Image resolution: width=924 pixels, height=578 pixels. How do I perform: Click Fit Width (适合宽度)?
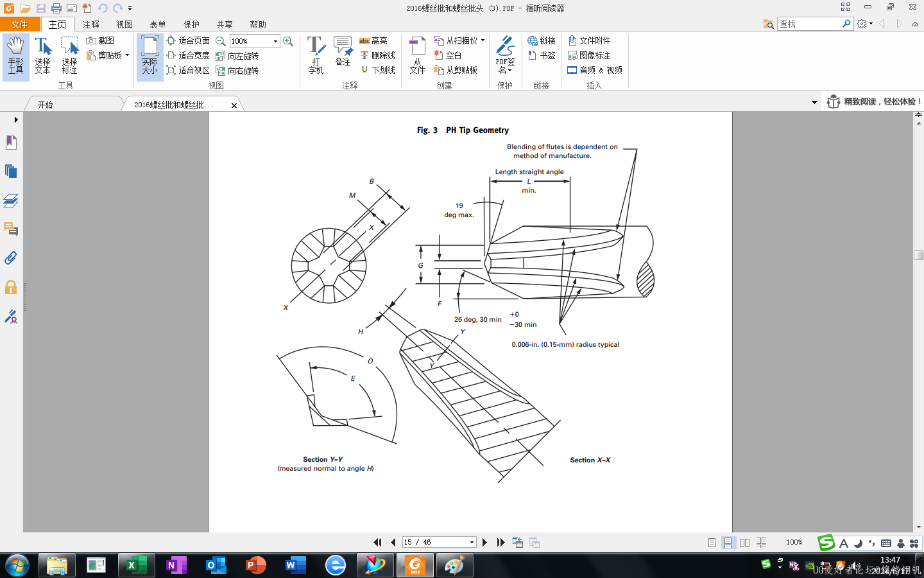click(188, 55)
